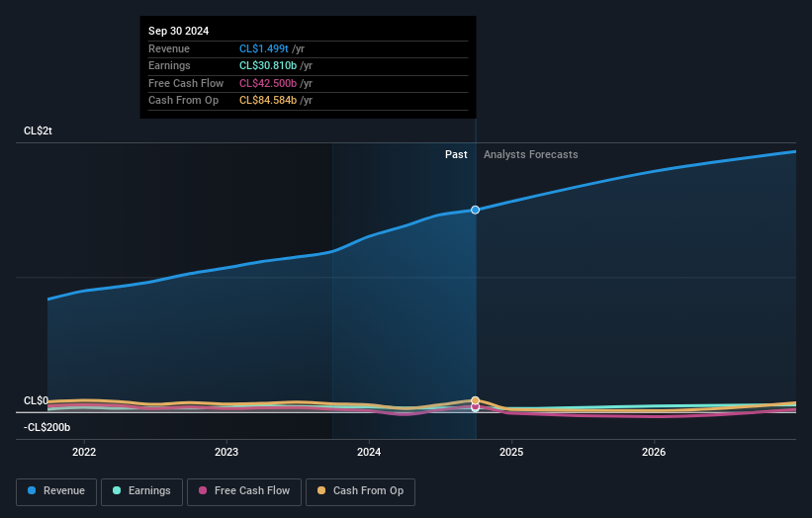This screenshot has width=812, height=518.
Task: Click the Free Cash Flow label in tooltip
Action: 186,83
